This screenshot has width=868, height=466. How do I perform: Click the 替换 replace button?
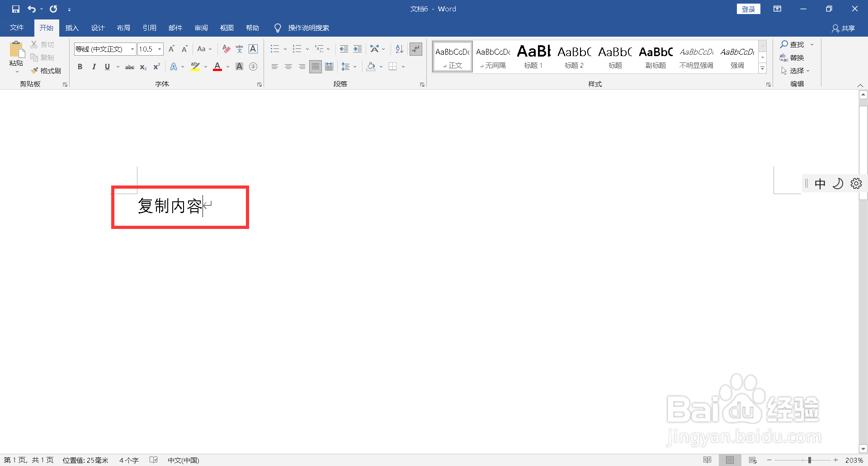click(792, 57)
